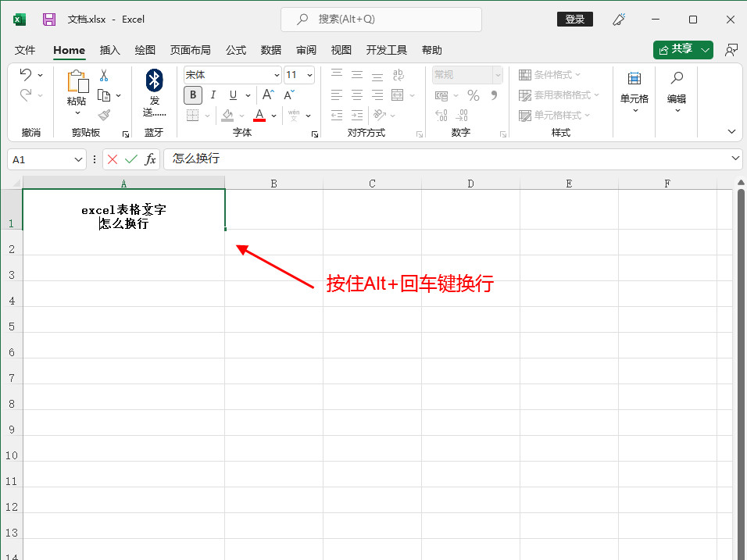Switch to the 插入 ribbon tab
Screen dimensions: 747x560
(x=110, y=50)
